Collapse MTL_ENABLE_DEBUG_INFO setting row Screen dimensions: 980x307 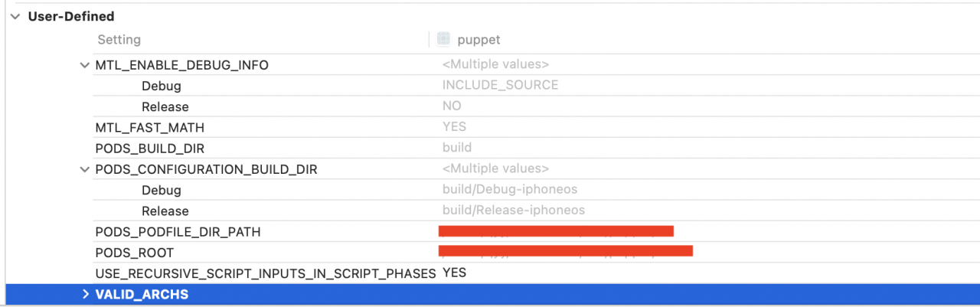[84, 65]
